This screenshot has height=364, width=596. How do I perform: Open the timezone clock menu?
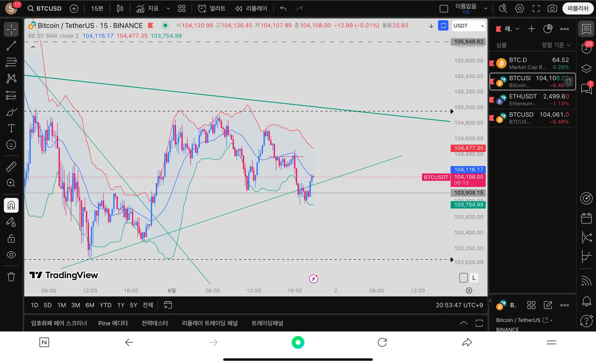tap(459, 305)
